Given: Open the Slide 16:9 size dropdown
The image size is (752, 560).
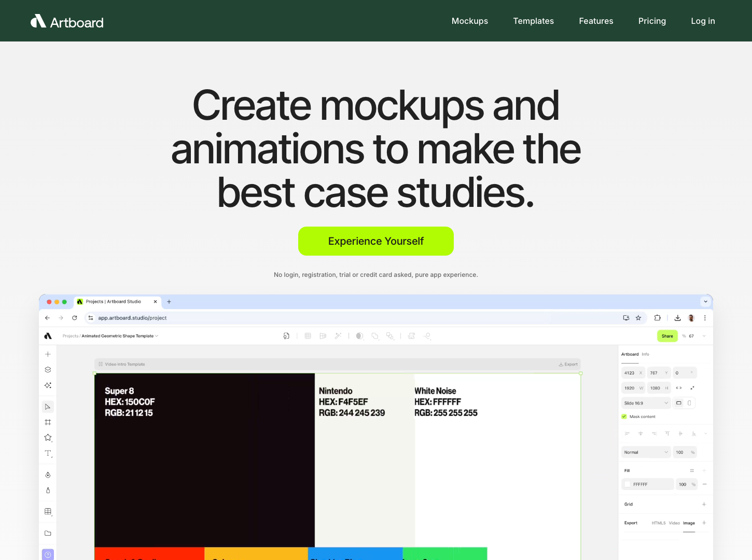Looking at the screenshot, I should pyautogui.click(x=646, y=403).
